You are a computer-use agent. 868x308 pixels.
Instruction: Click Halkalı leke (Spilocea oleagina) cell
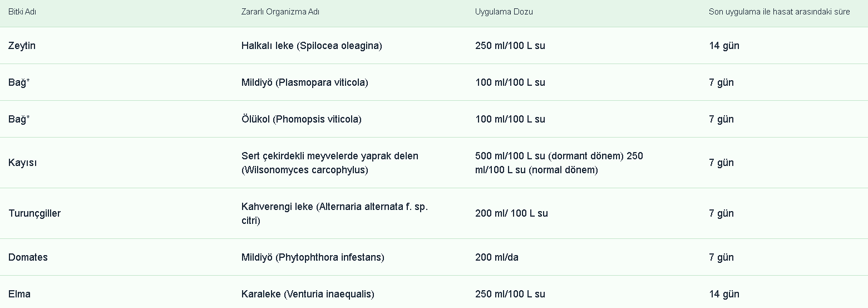312,46
